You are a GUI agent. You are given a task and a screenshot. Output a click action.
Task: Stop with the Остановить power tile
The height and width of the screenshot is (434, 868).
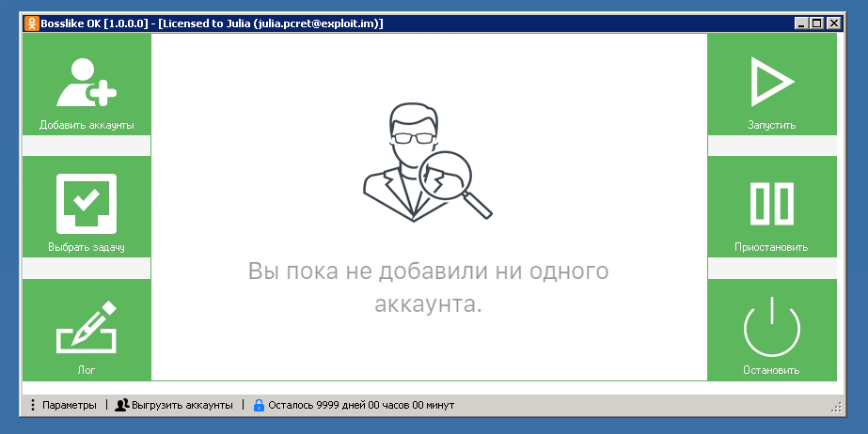coord(772,330)
